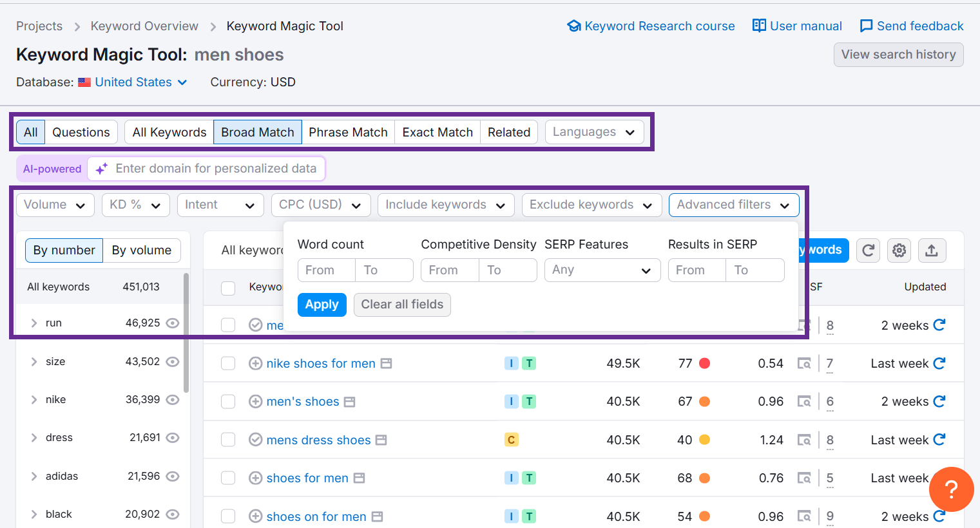The height and width of the screenshot is (528, 980).
Task: Refresh nike shoes for men update icon
Action: (939, 363)
